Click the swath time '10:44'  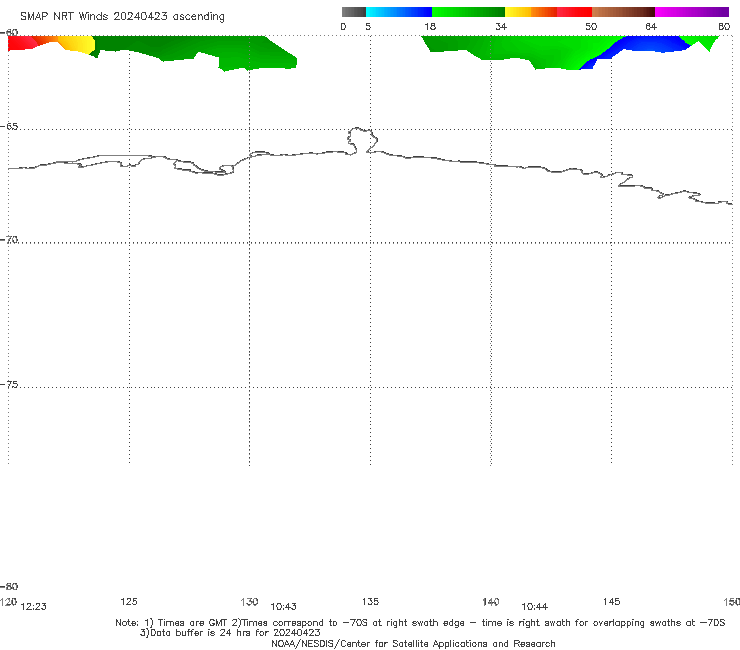534,607
